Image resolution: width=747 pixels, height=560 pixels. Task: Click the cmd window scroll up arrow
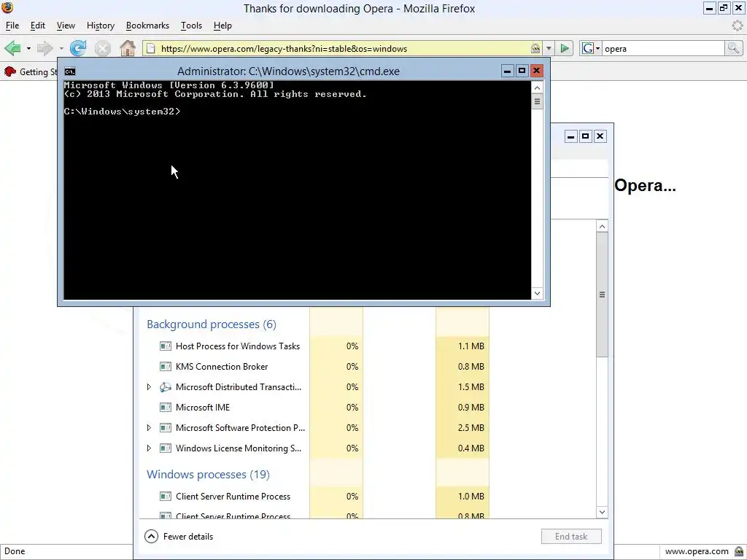(538, 88)
